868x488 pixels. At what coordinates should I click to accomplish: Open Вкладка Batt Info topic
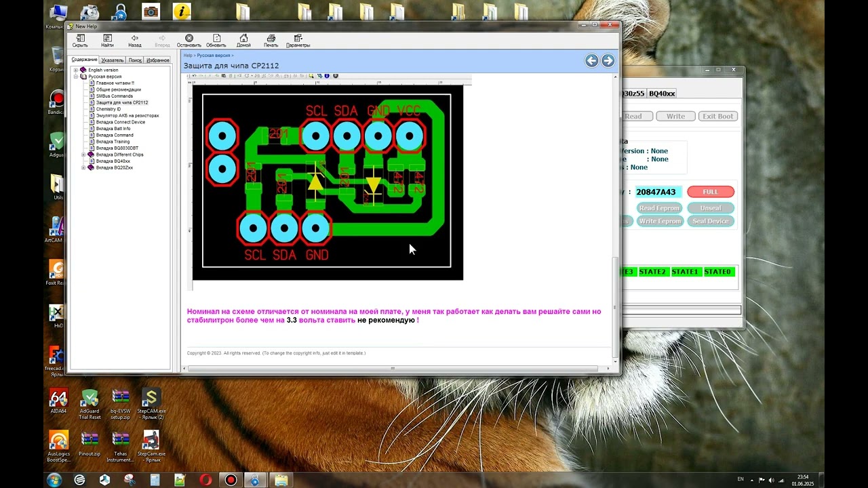click(x=113, y=128)
